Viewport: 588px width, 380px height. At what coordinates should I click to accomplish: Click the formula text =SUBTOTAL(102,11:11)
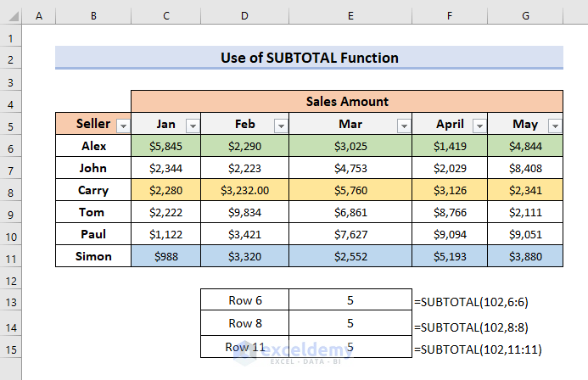478,349
